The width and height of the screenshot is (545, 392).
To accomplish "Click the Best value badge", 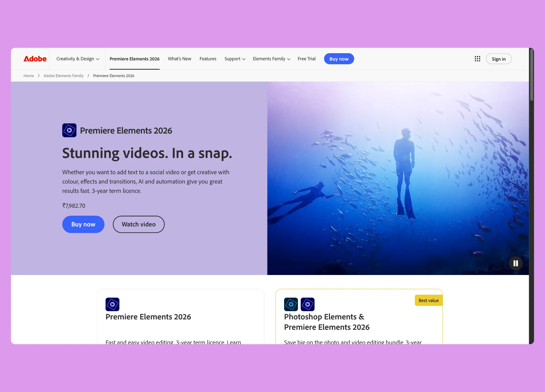I will tap(428, 300).
